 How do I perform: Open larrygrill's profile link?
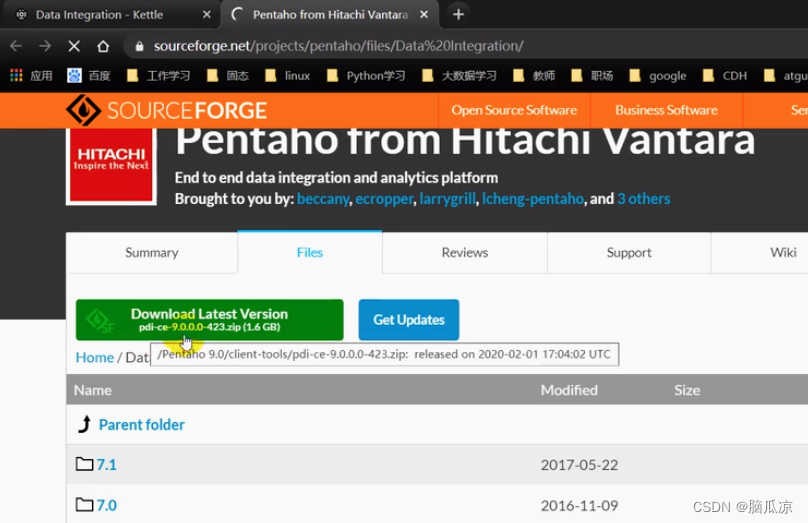click(447, 198)
